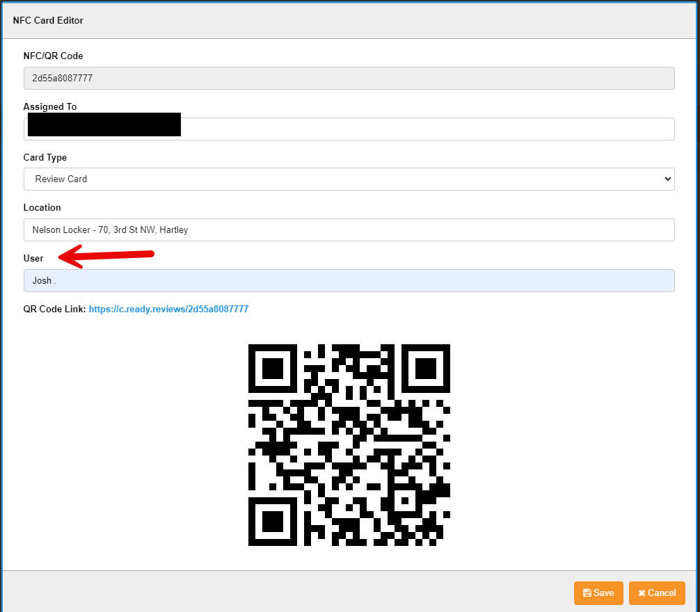Image resolution: width=700 pixels, height=612 pixels.
Task: Open the Card Type dropdown showing Review Card
Action: tap(348, 179)
